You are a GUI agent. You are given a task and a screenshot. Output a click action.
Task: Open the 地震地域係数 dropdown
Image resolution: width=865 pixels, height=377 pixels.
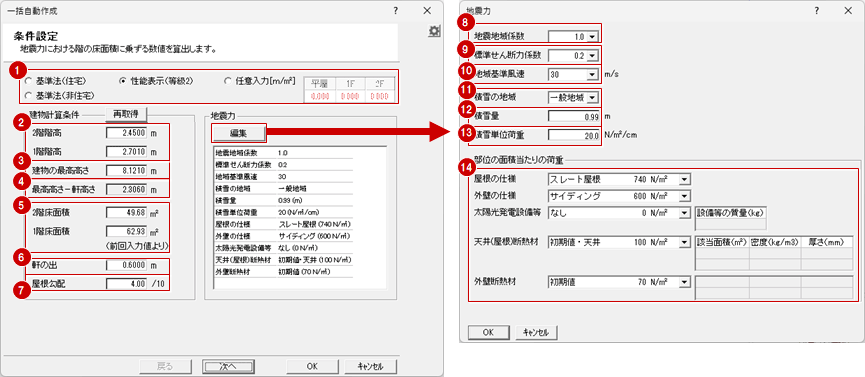pos(592,37)
